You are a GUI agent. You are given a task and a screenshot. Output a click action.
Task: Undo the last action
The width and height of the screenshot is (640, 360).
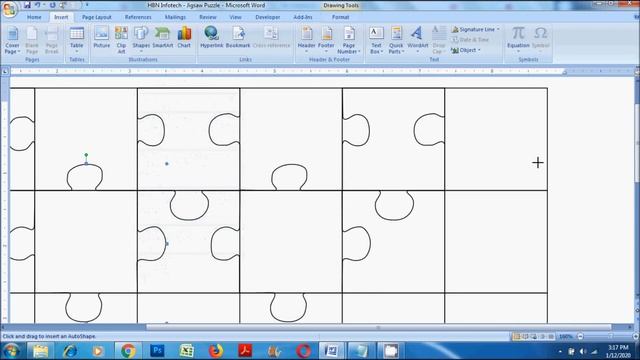38,5
